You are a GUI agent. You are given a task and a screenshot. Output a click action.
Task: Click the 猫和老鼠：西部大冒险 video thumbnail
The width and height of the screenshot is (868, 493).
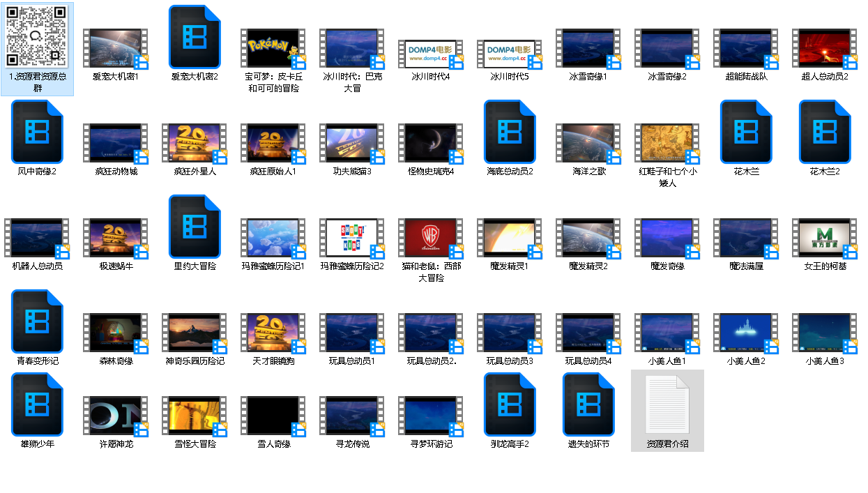(431, 238)
